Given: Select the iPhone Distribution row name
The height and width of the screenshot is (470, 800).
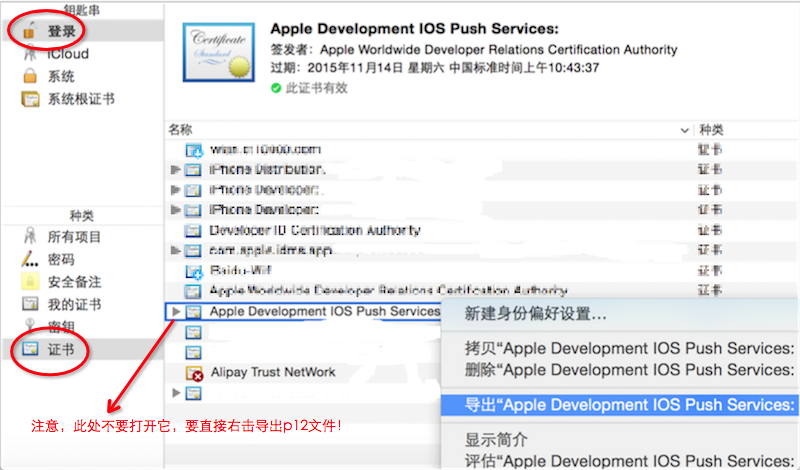Looking at the screenshot, I should (x=267, y=169).
